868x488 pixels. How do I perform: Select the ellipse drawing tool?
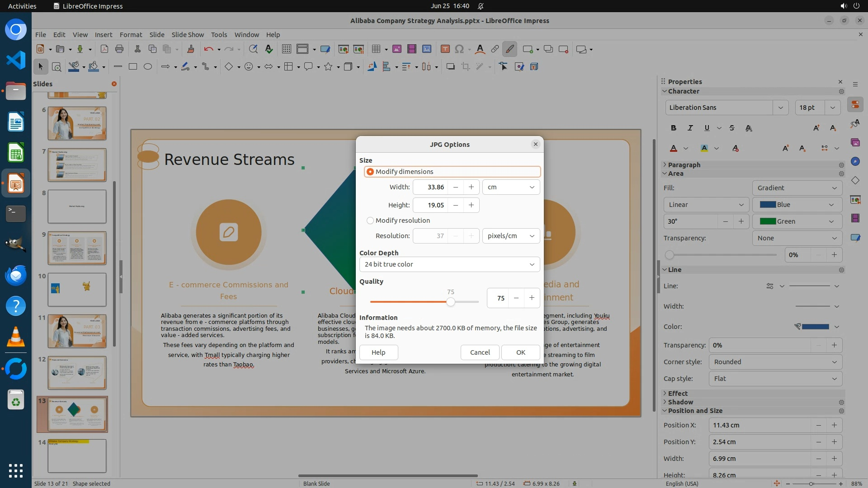pos(148,67)
